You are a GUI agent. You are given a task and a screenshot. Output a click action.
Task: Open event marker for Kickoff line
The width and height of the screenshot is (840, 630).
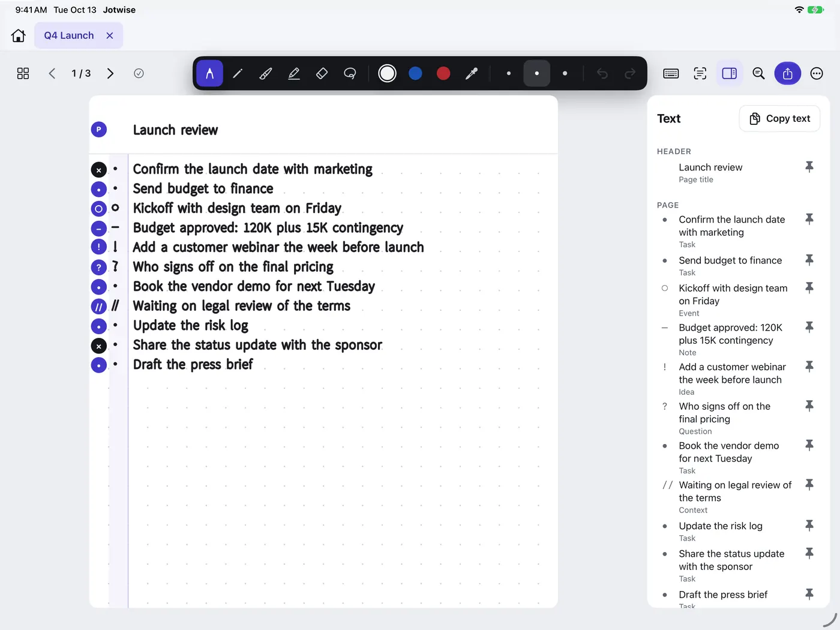(x=99, y=209)
